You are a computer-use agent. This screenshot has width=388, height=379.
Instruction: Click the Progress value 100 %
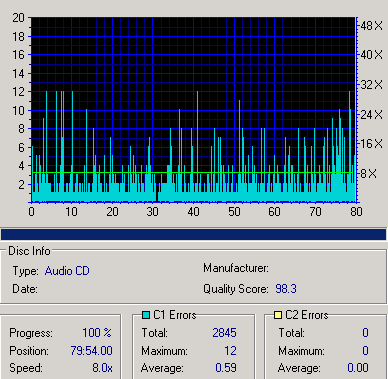[x=97, y=333]
